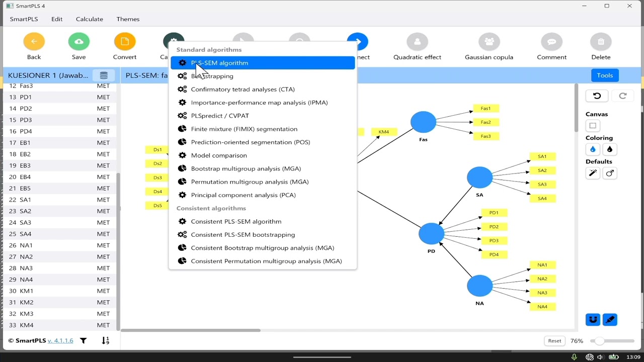
Task: Select the EB3 row in indicator list
Action: [59, 165]
